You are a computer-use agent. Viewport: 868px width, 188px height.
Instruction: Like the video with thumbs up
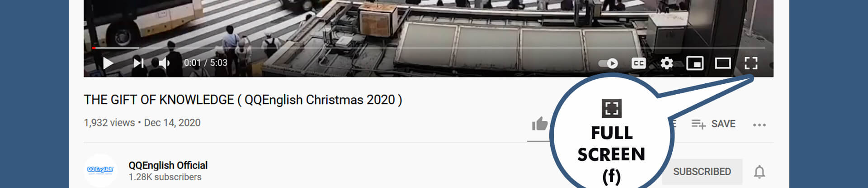(x=540, y=124)
